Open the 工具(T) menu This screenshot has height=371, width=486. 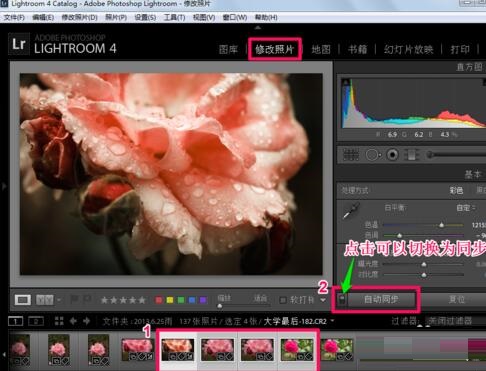coord(174,17)
